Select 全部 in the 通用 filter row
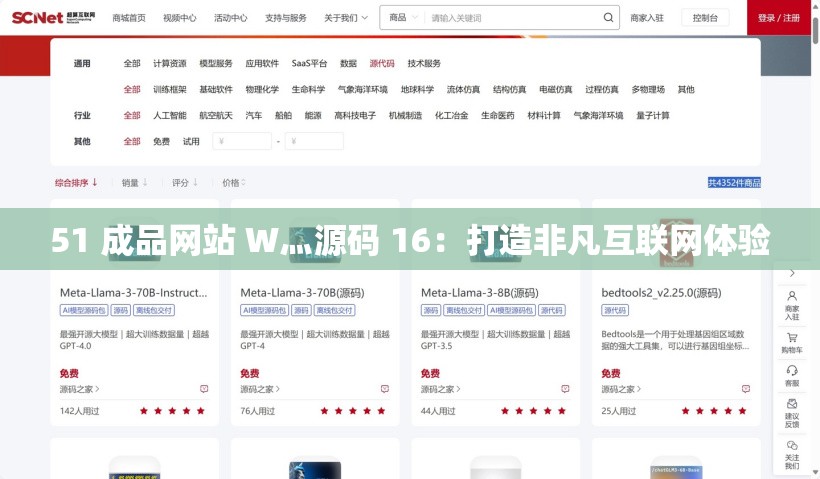This screenshot has width=820, height=479. 132,63
